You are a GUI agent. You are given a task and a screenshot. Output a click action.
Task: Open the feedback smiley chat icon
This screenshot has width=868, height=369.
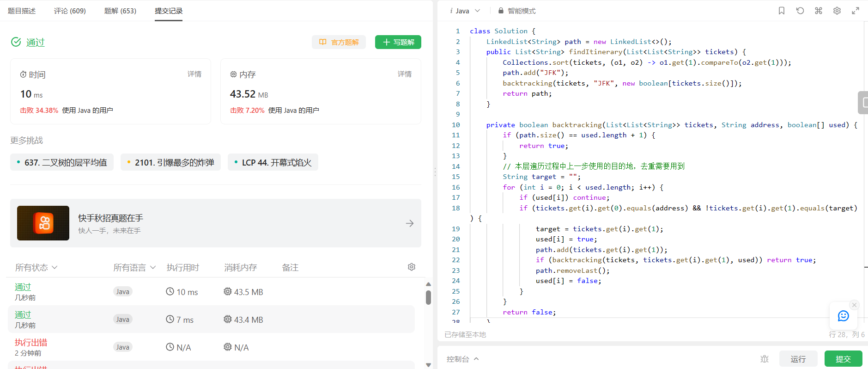point(844,316)
